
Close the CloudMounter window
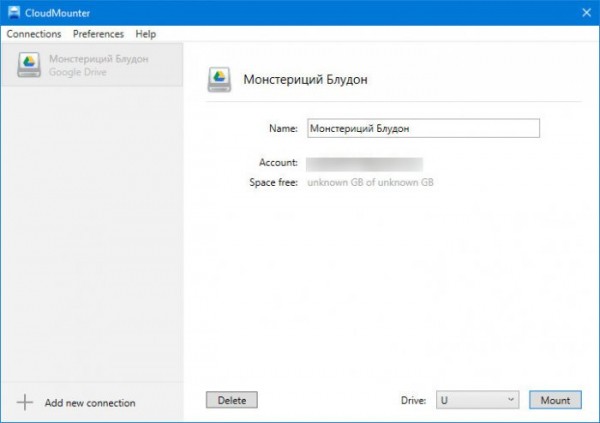[x=586, y=13]
